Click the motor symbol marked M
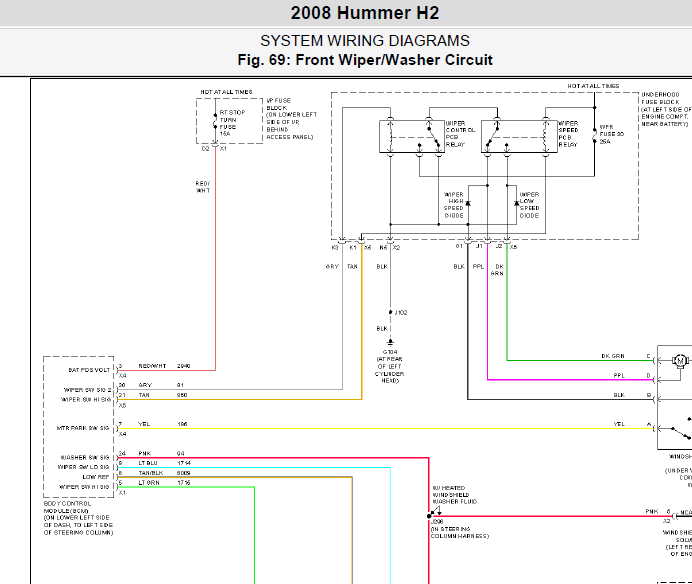The height and width of the screenshot is (584, 692). 680,361
